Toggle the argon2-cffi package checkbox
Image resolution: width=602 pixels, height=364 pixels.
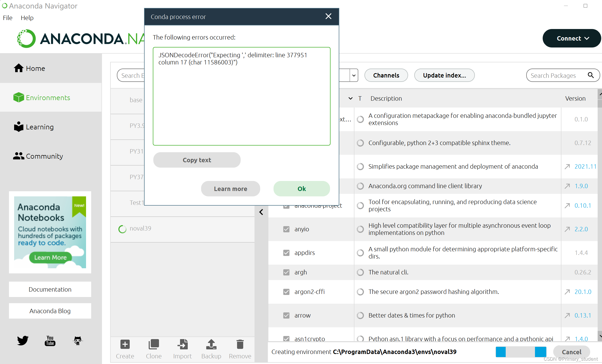pyautogui.click(x=286, y=291)
